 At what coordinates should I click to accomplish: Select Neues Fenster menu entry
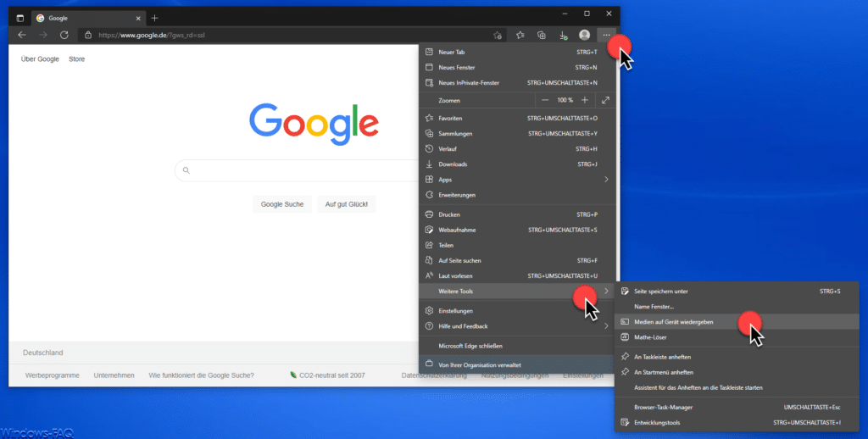(x=517, y=68)
